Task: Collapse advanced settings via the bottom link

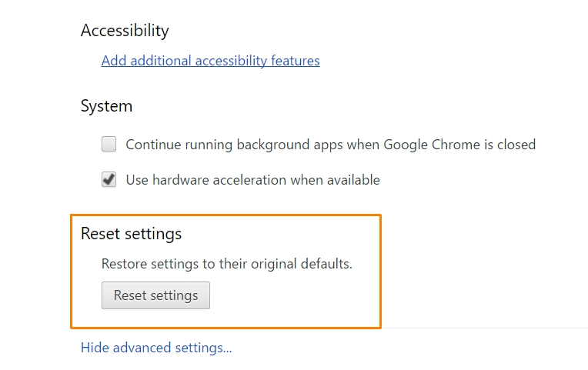Action: click(156, 348)
